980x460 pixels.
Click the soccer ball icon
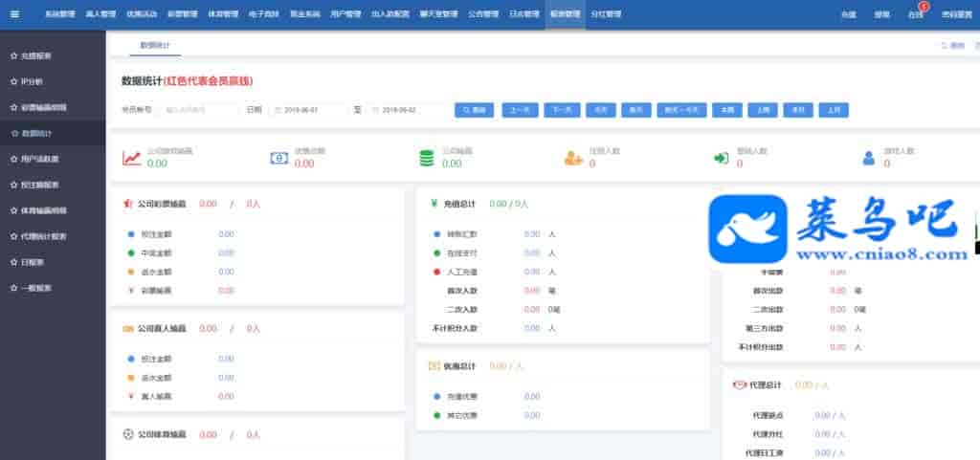click(x=128, y=434)
